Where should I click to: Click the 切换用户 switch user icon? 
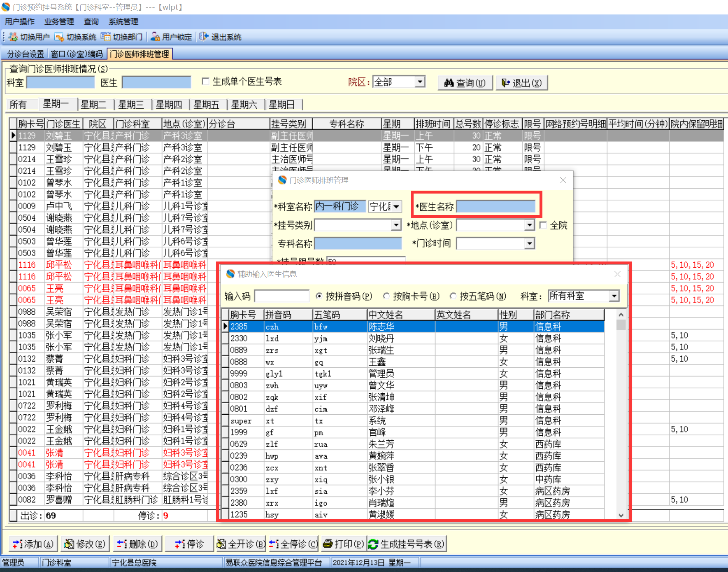[x=13, y=37]
